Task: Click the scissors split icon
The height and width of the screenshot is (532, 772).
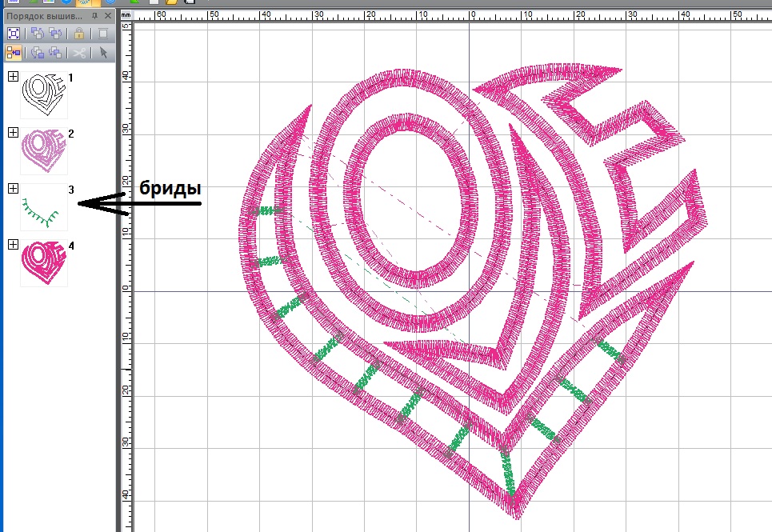Action: coord(79,52)
